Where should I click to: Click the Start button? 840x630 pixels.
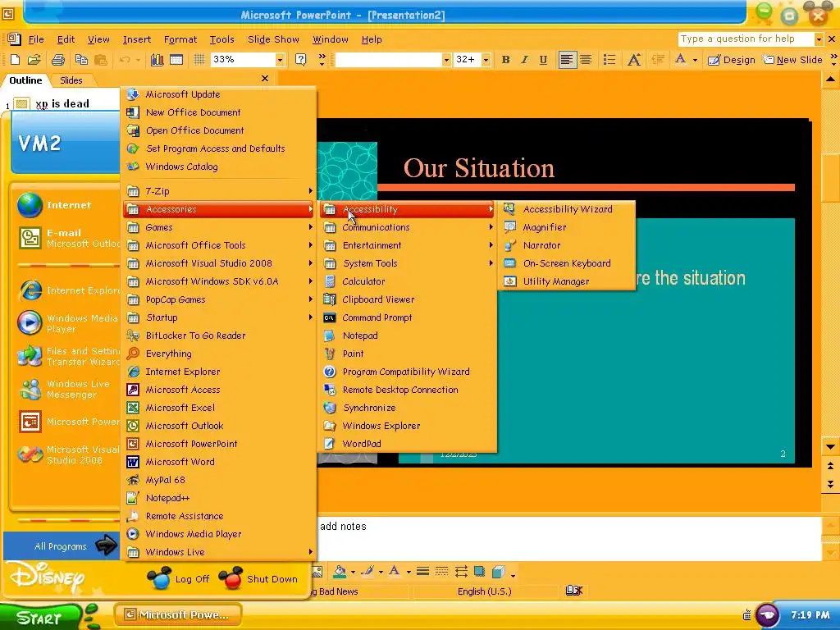click(x=42, y=617)
